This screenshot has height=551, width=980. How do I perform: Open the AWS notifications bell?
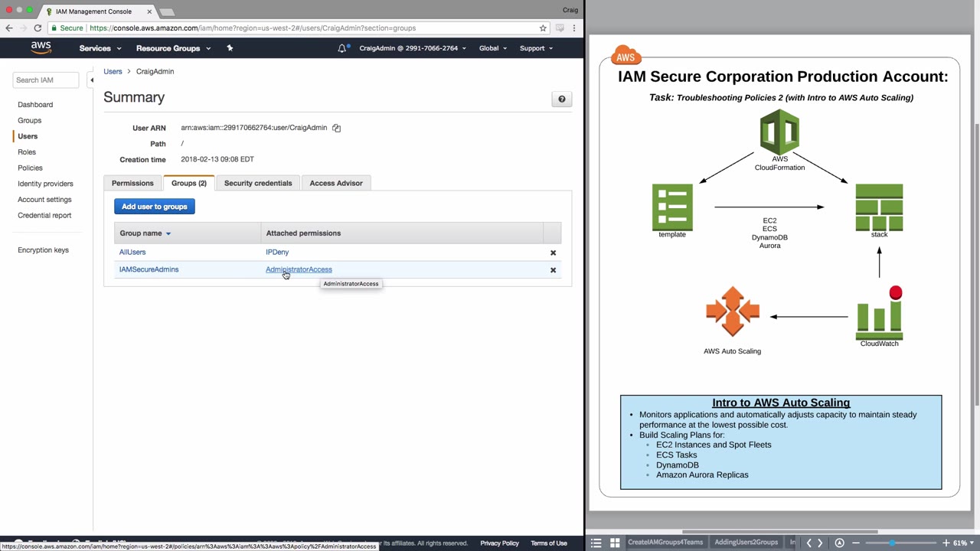pyautogui.click(x=342, y=48)
